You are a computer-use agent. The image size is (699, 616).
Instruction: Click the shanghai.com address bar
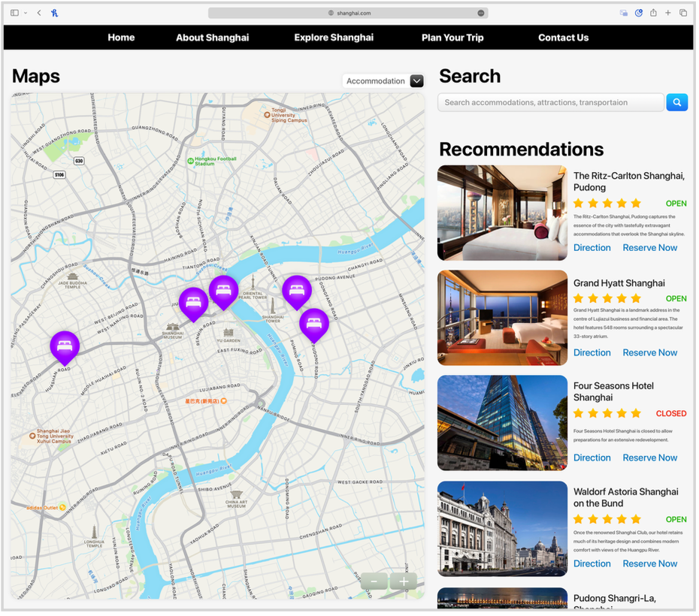tap(349, 13)
